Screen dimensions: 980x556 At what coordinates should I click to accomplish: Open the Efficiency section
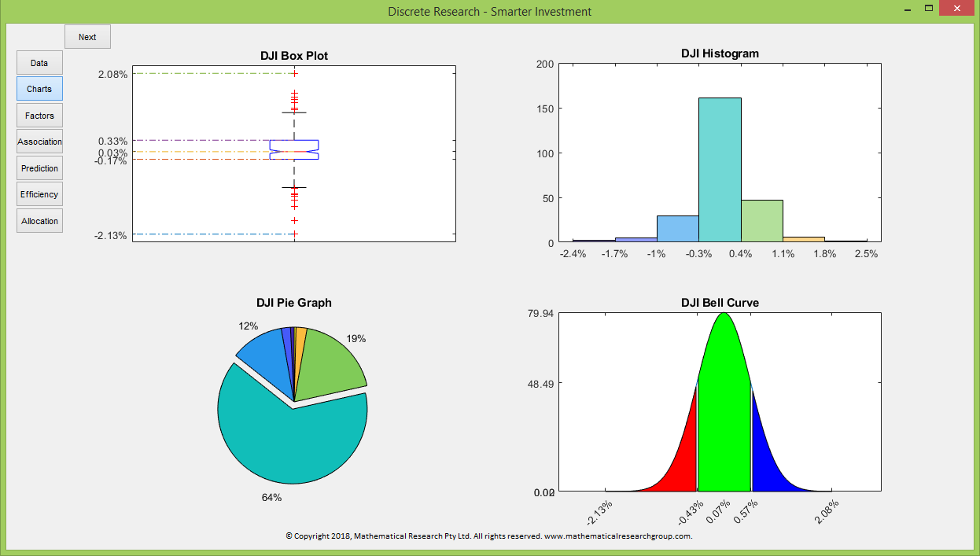tap(39, 194)
